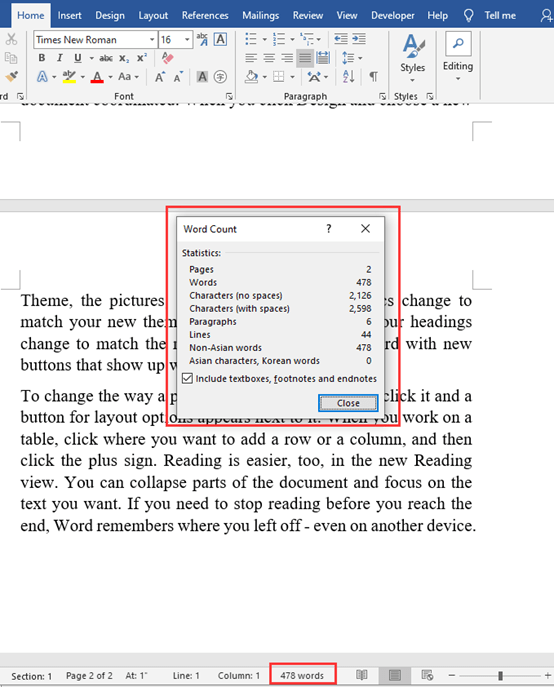
Task: Go to Mailings tab
Action: (x=261, y=15)
